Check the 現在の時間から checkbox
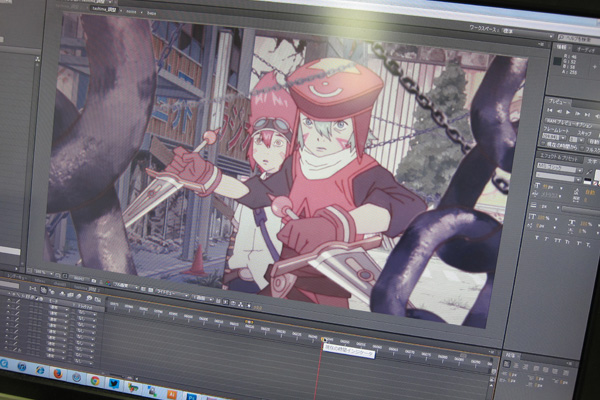Viewport: 600px width, 400px height. tap(543, 144)
